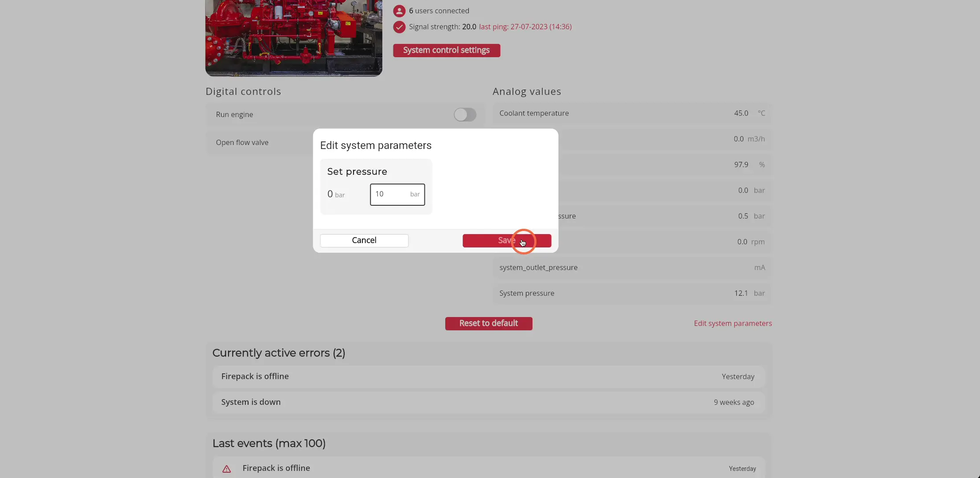Click the '9 weeks ago' timestamp
This screenshot has height=478, width=980.
pos(734,402)
